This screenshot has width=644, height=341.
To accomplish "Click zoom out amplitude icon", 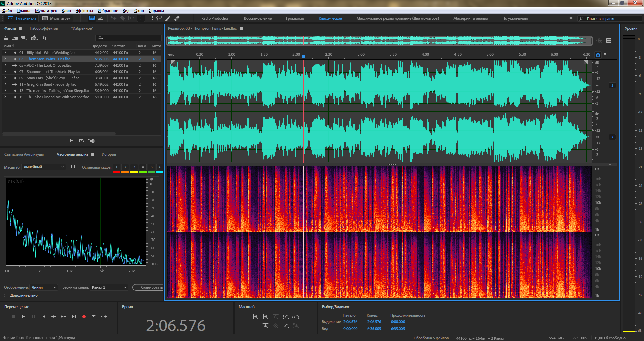I will click(x=266, y=317).
